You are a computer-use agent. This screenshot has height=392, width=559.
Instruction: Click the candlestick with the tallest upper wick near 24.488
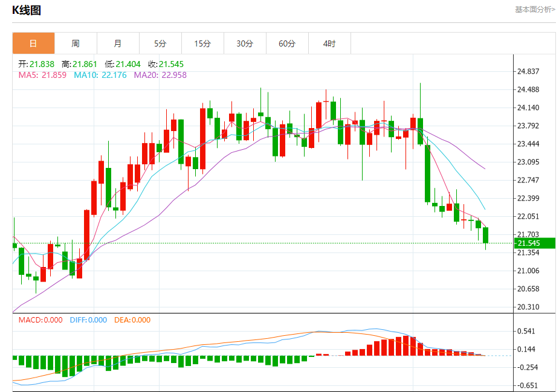click(x=421, y=131)
